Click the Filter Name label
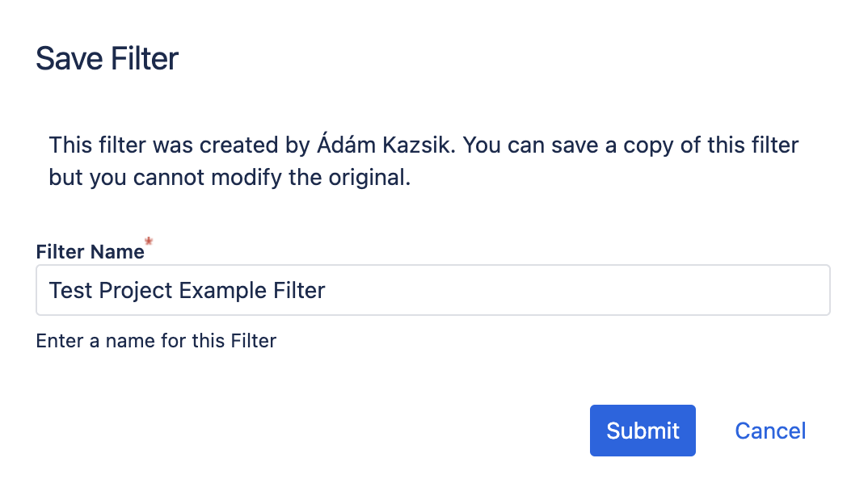 pos(89,251)
